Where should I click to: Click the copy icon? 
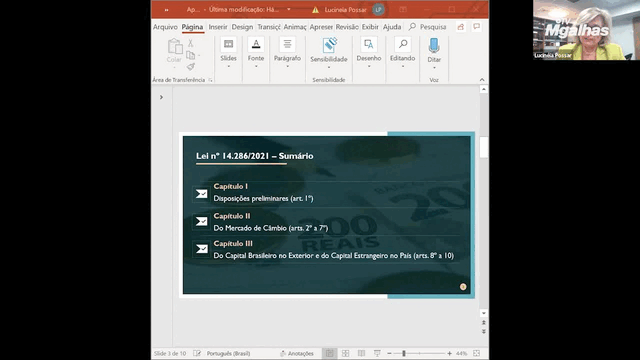tap(190, 55)
